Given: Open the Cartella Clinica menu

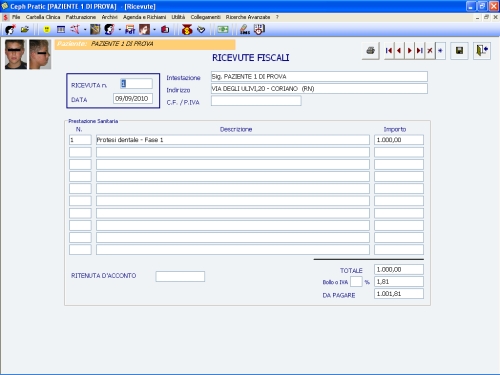Looking at the screenshot, I should coord(43,17).
